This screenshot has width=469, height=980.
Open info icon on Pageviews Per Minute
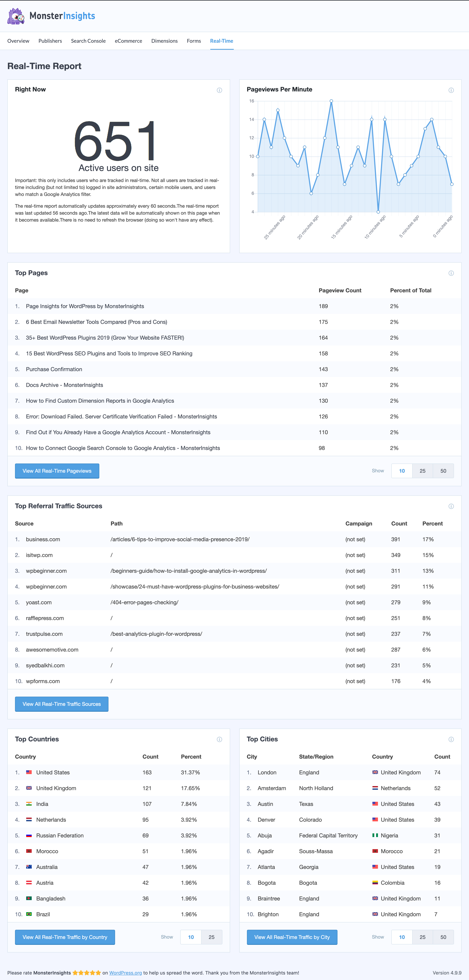451,90
